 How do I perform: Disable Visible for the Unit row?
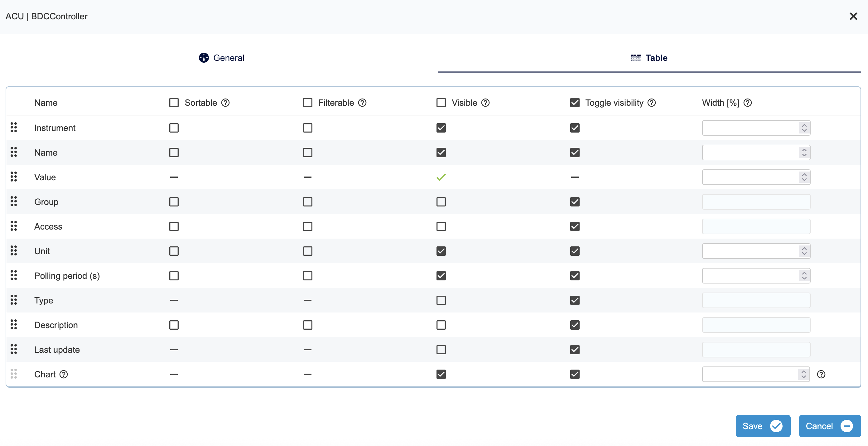point(441,251)
